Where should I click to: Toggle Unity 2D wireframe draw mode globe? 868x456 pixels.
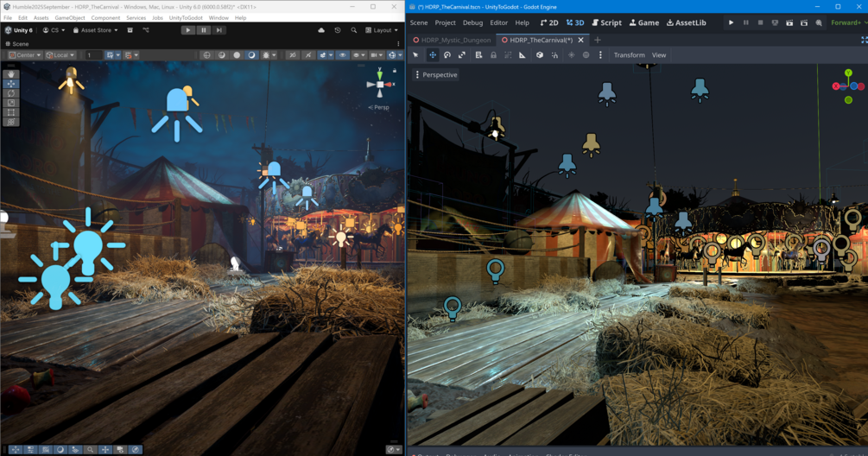(207, 55)
